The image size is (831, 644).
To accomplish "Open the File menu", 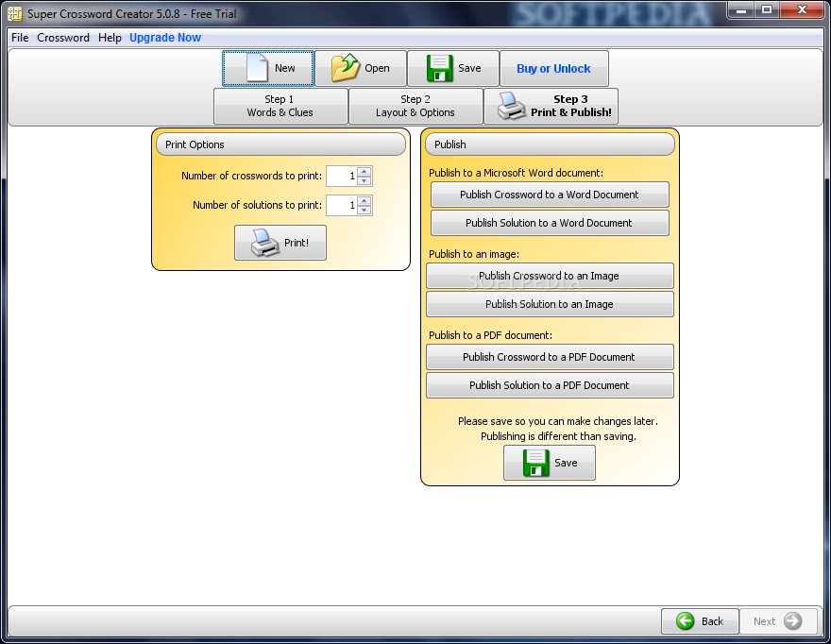I will tap(20, 38).
